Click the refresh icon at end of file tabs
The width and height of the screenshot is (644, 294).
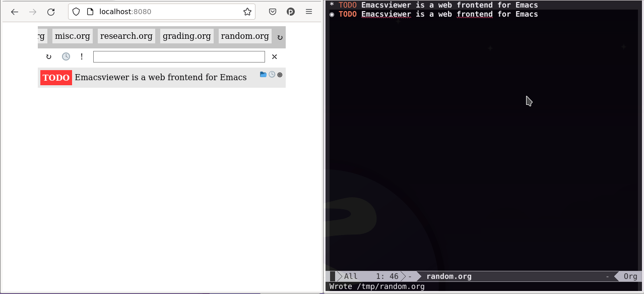pyautogui.click(x=280, y=37)
